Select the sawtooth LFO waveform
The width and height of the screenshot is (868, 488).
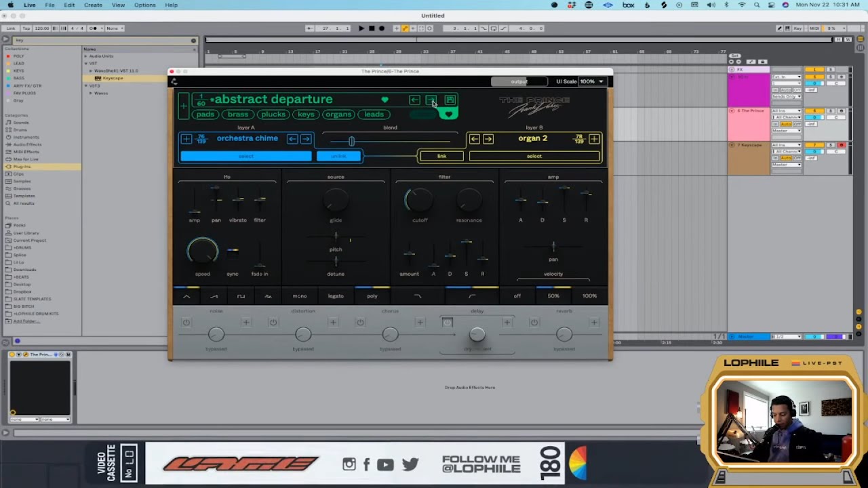point(214,296)
